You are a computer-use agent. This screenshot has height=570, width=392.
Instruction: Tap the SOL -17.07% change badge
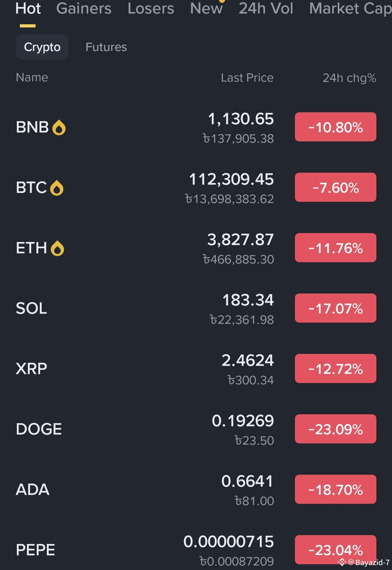336,308
